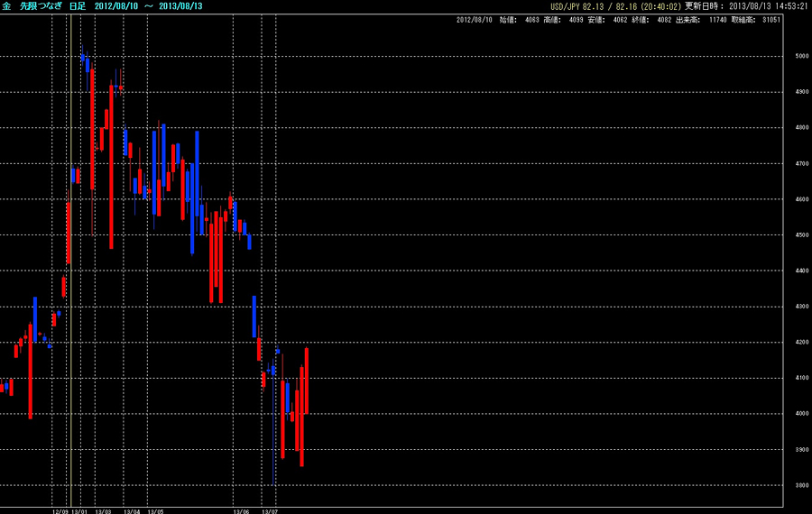
Task: Click the 4200 price axis label
Action: tap(802, 342)
